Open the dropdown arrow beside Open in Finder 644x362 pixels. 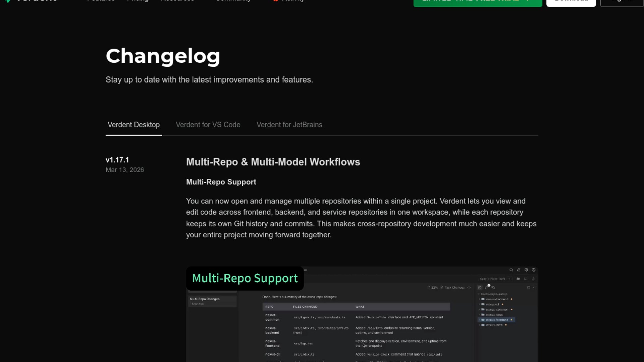pos(509,279)
